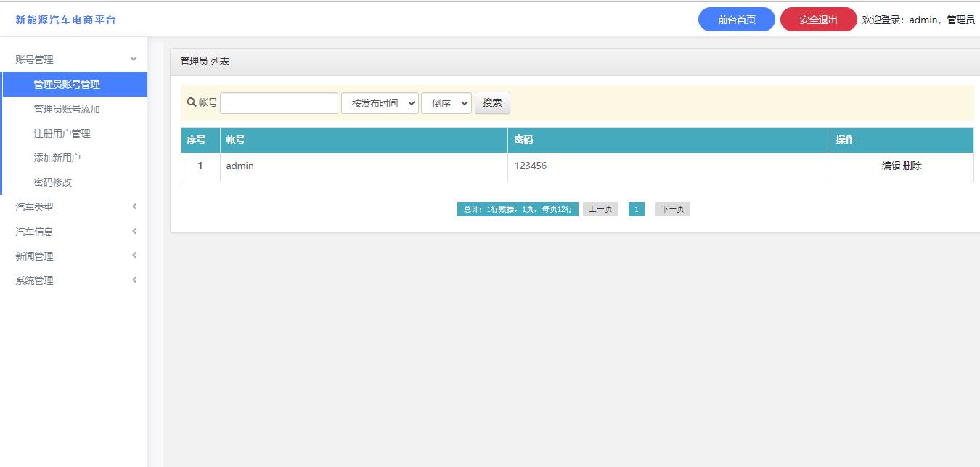The height and width of the screenshot is (467, 980).
Task: Go to 下一页 in pagination
Action: coord(672,209)
